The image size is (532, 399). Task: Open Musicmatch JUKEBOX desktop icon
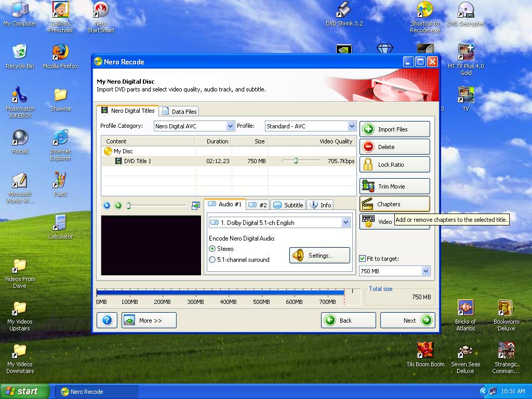tap(20, 102)
